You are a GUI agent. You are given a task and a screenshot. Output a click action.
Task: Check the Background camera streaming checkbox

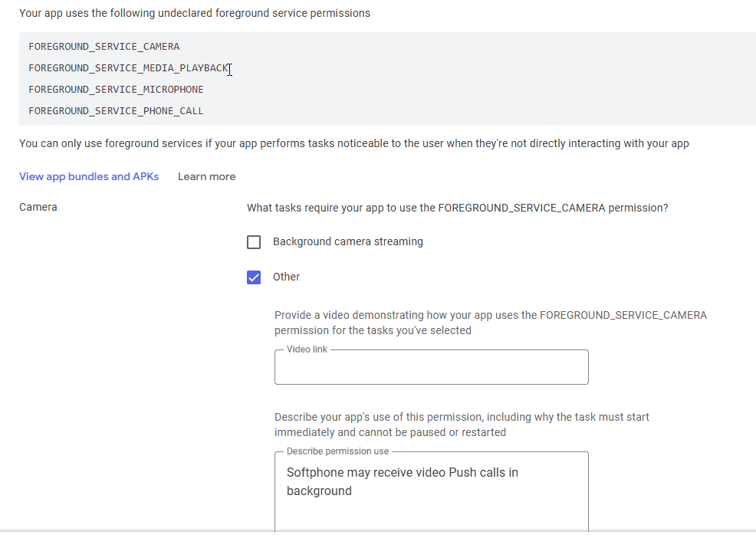click(x=254, y=242)
